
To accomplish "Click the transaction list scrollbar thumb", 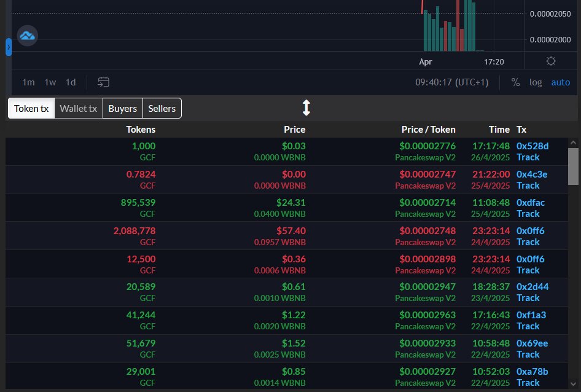I will click(573, 167).
